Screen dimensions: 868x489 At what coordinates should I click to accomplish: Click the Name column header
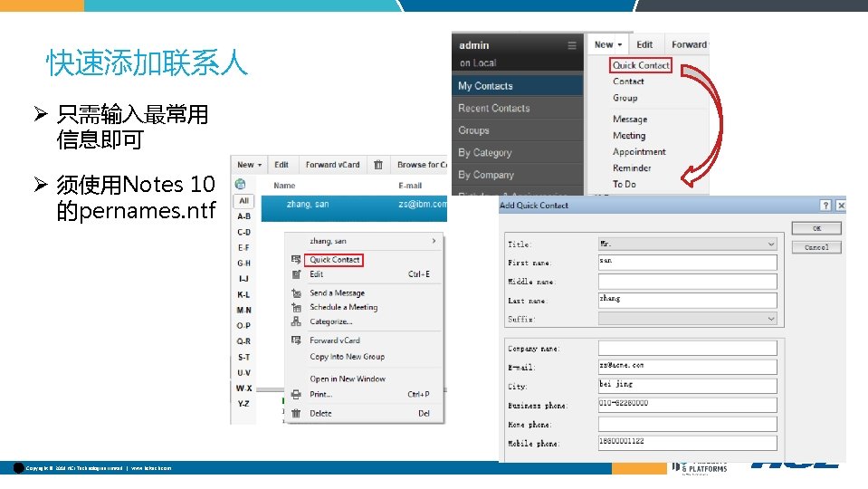coord(284,186)
